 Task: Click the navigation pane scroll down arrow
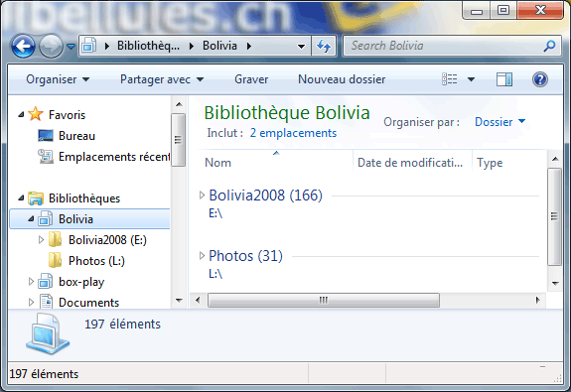click(x=179, y=301)
